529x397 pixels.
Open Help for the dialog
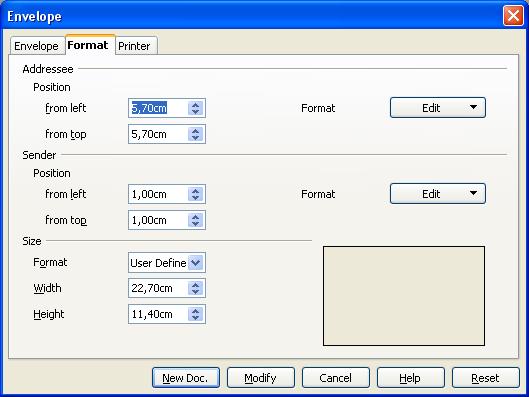pyautogui.click(x=411, y=378)
